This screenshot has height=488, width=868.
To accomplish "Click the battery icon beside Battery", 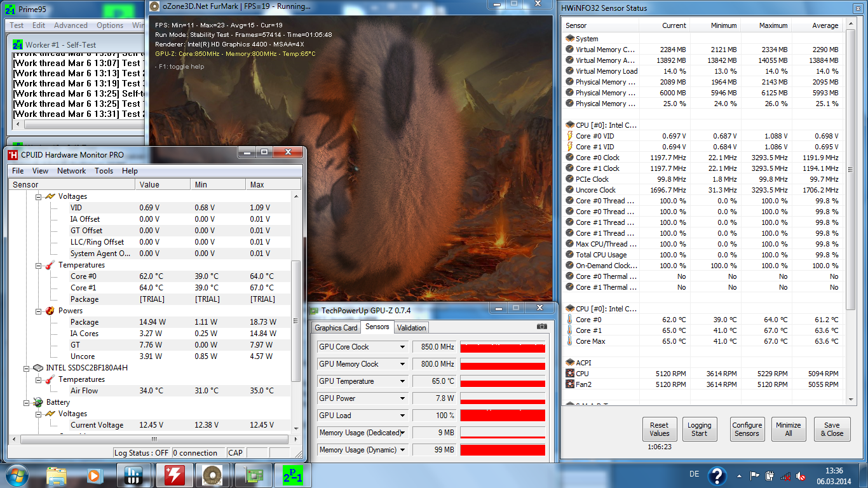I will [38, 402].
